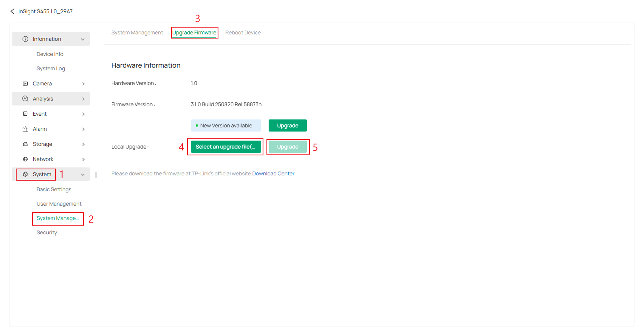Select the Network menu label
Screen dimensions: 644x336
tap(43, 159)
